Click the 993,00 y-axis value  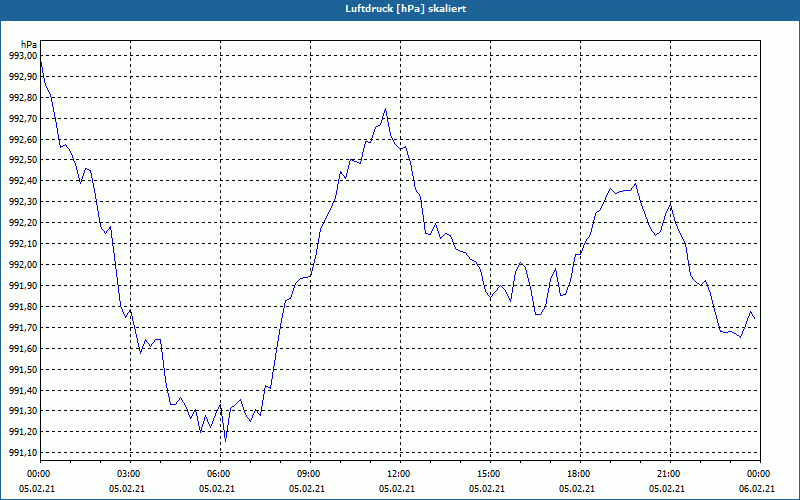pyautogui.click(x=23, y=56)
